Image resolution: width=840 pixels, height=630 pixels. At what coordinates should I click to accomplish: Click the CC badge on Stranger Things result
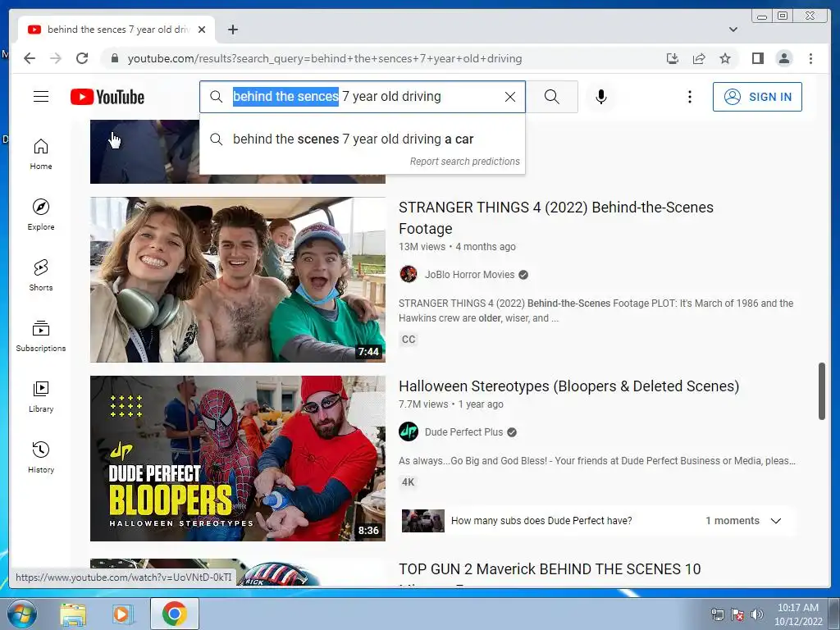pyautogui.click(x=409, y=340)
